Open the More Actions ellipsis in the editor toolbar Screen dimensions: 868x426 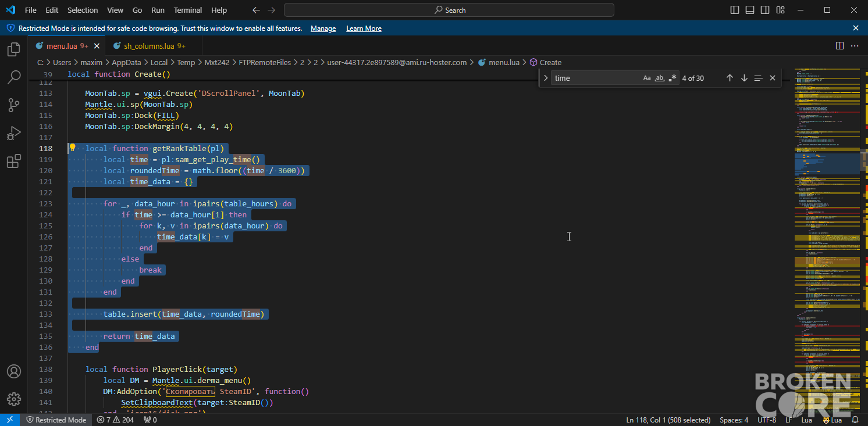click(x=855, y=45)
